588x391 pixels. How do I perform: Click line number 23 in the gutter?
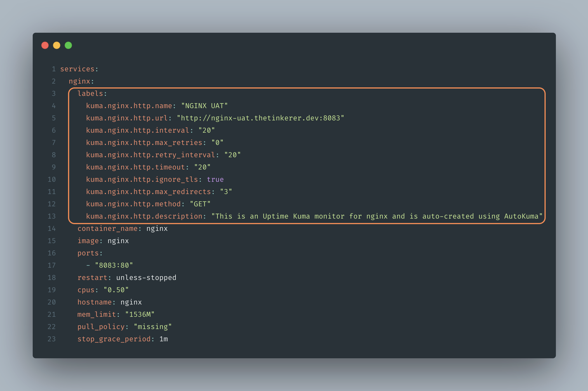coord(52,339)
